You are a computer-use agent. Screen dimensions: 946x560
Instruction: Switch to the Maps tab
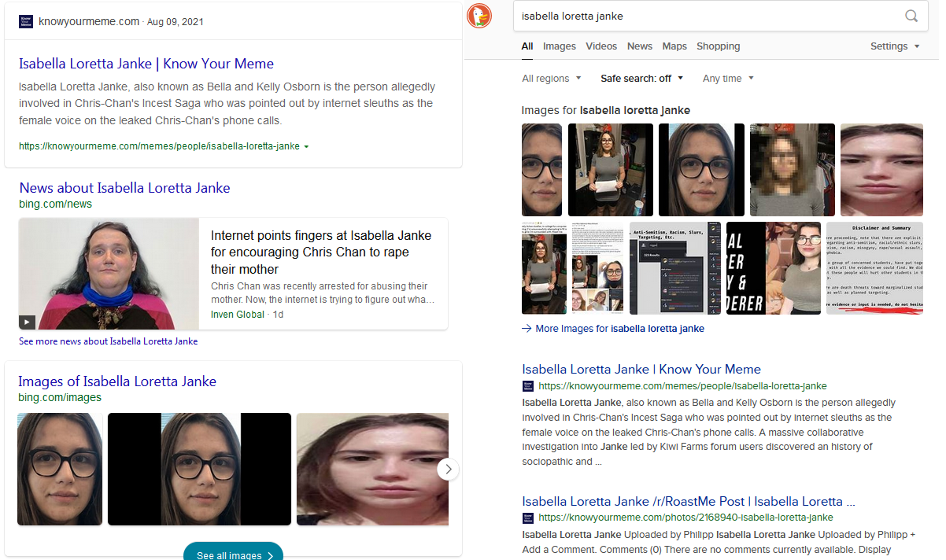(674, 46)
